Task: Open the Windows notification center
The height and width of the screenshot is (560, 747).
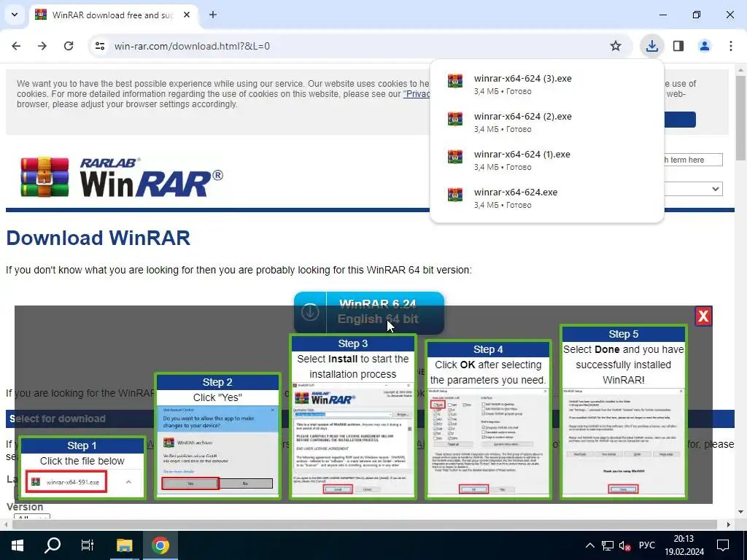Action: [x=723, y=545]
